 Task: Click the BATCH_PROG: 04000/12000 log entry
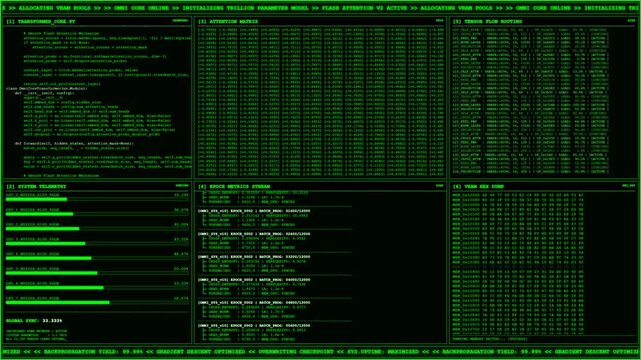tap(254, 280)
